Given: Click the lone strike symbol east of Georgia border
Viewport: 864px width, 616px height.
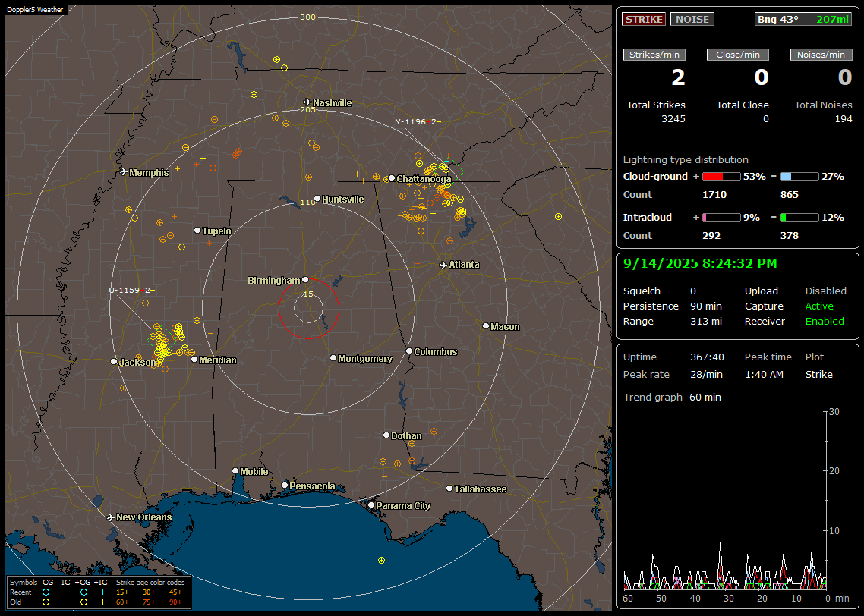Looking at the screenshot, I should 558,217.
